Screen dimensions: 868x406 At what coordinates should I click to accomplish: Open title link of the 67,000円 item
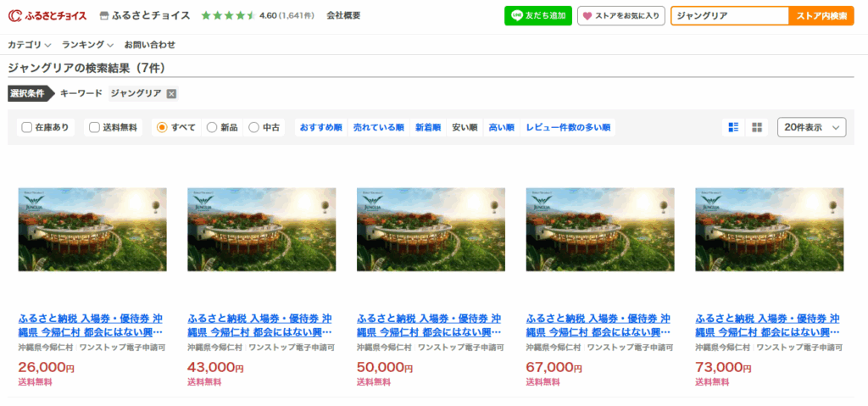[599, 325]
